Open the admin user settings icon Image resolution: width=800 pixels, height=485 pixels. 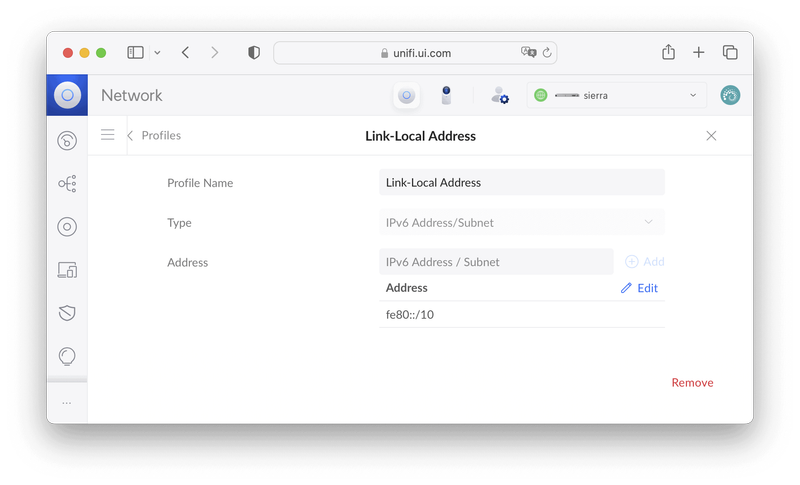499,96
